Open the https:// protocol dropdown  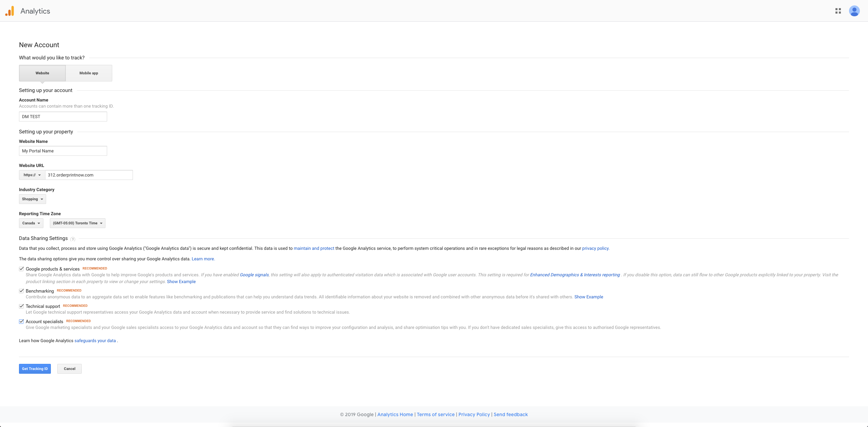point(32,175)
